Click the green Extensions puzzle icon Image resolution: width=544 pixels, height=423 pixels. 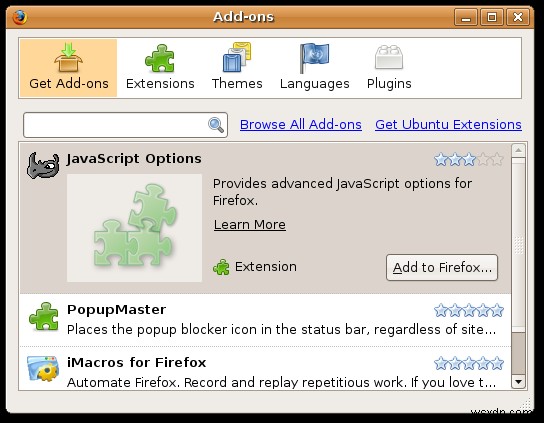[160, 58]
